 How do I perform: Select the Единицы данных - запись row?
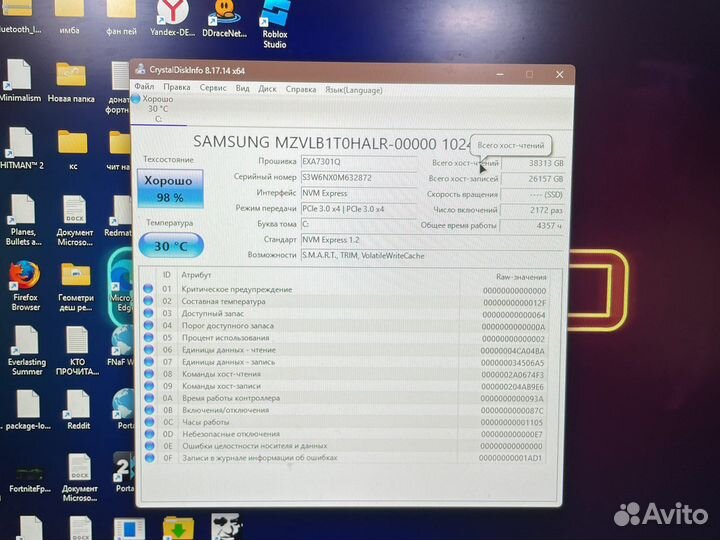pos(344,362)
